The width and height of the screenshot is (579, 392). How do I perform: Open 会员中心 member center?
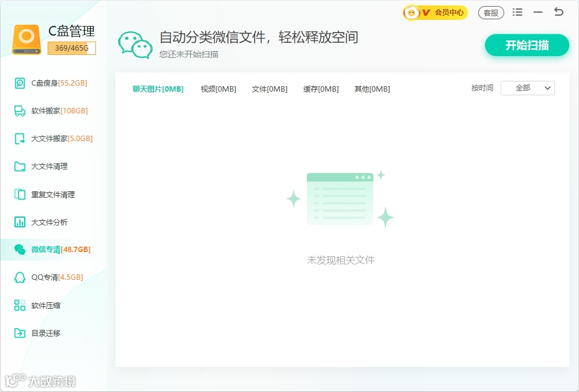tap(435, 13)
